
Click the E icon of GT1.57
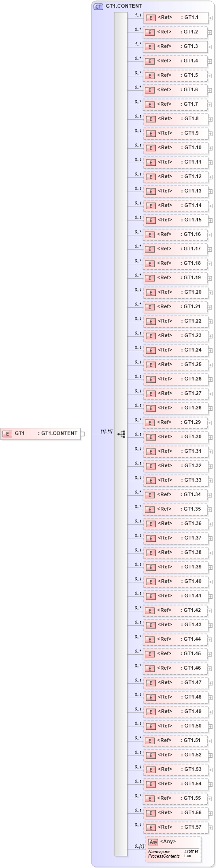pos(150,827)
